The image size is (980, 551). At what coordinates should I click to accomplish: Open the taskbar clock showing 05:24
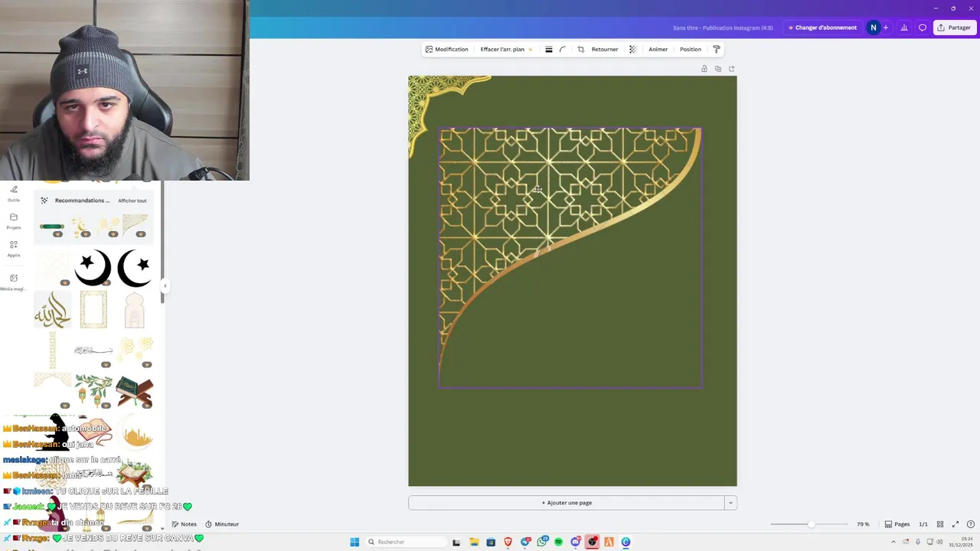[x=962, y=542]
